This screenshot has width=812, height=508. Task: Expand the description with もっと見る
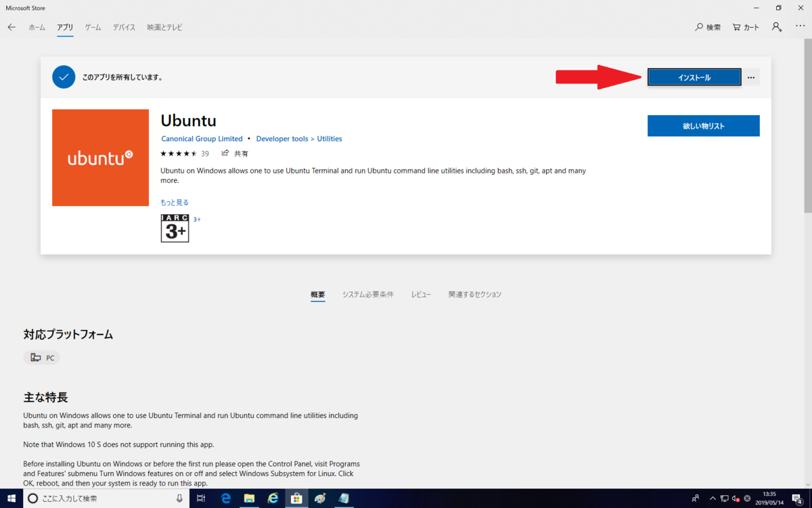click(175, 203)
